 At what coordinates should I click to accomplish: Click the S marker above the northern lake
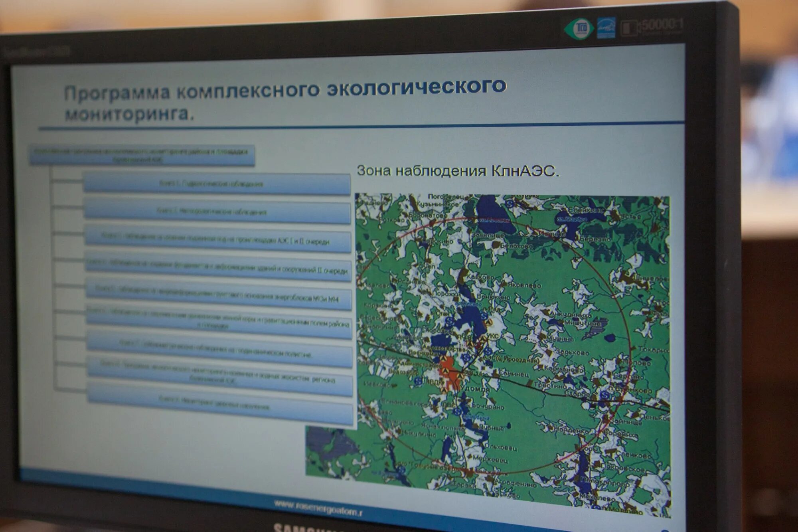pyautogui.click(x=509, y=204)
